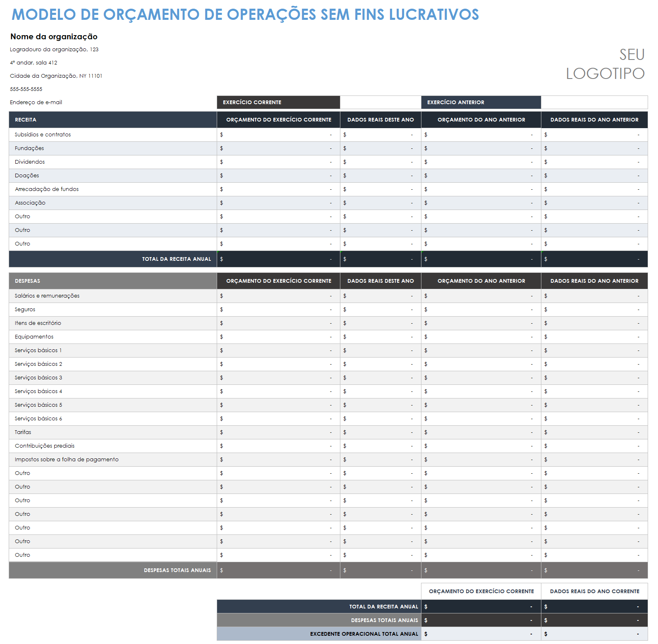Viewport: 658px width, 644px height.
Task: Select 'DADOS REAIS DESTE ANO' header in the receita table
Action: 380,119
